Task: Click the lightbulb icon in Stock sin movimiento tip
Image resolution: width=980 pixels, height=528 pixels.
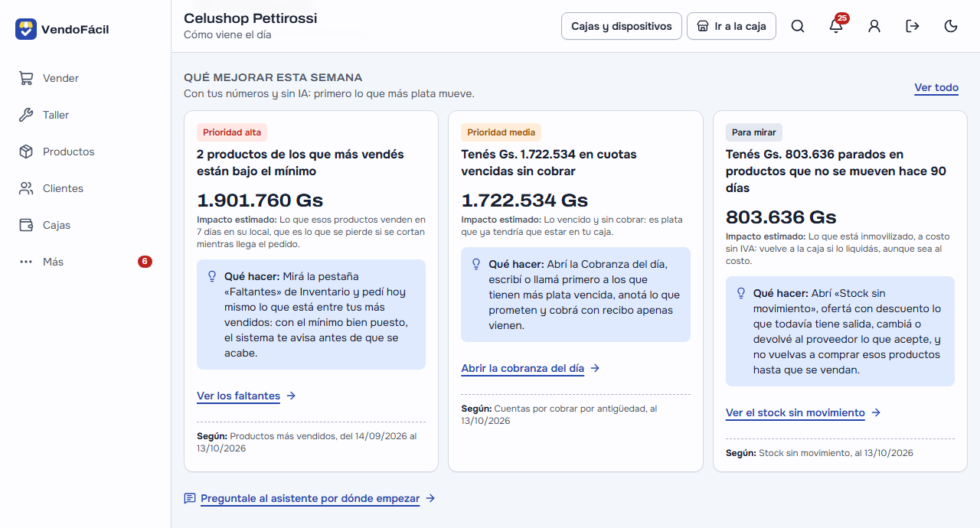Action: click(x=741, y=293)
